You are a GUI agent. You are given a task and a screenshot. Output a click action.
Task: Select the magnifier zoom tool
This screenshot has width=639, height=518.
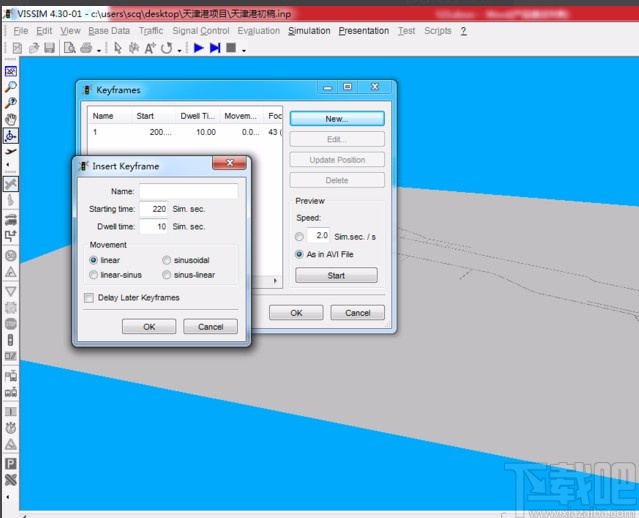click(x=10, y=87)
